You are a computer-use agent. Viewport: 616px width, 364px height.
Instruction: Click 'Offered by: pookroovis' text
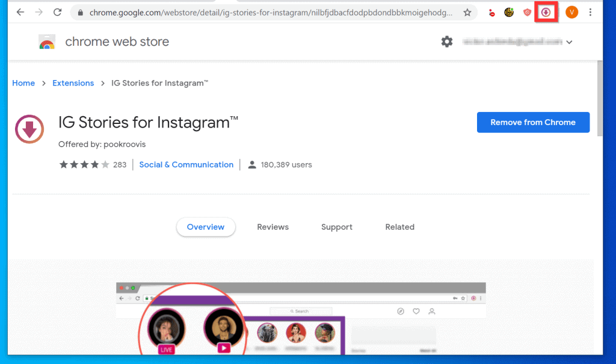point(102,144)
